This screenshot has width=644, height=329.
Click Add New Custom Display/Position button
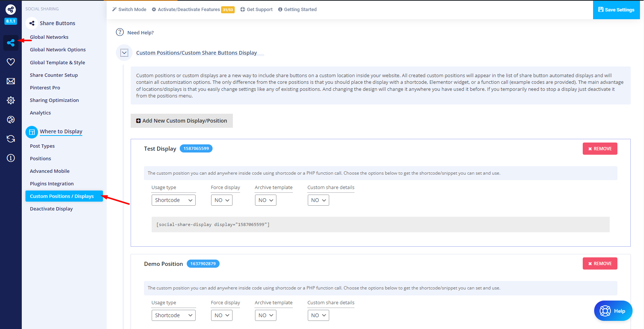pos(182,121)
